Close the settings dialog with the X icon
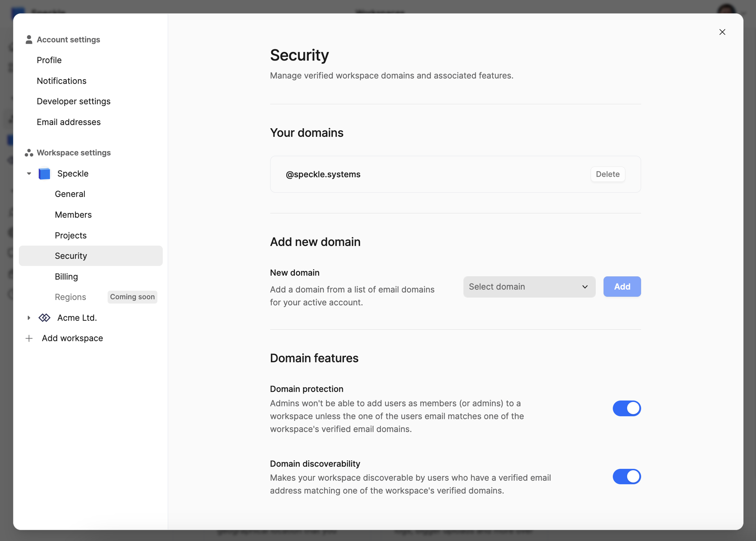Image resolution: width=756 pixels, height=541 pixels. 722,32
